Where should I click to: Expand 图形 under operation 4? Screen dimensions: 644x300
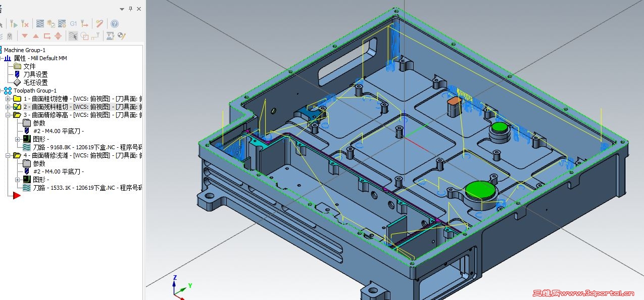point(18,180)
